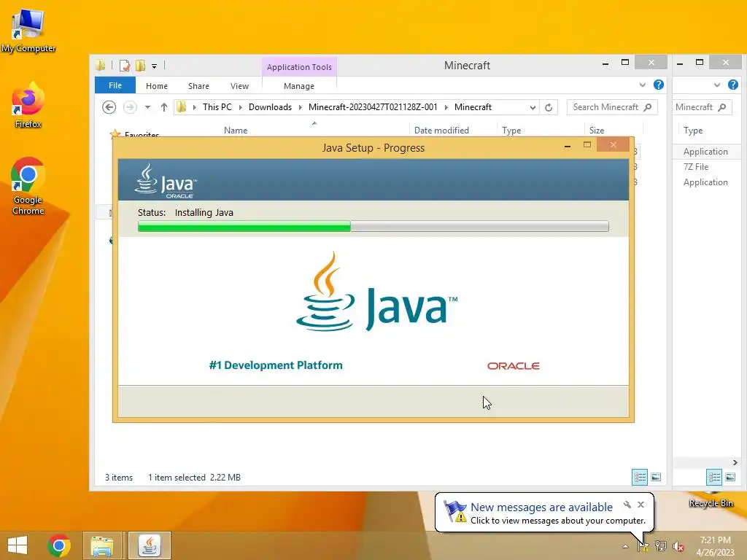This screenshot has height=560, width=747.
Task: Click This PC in address breadcrumb
Action: (217, 107)
